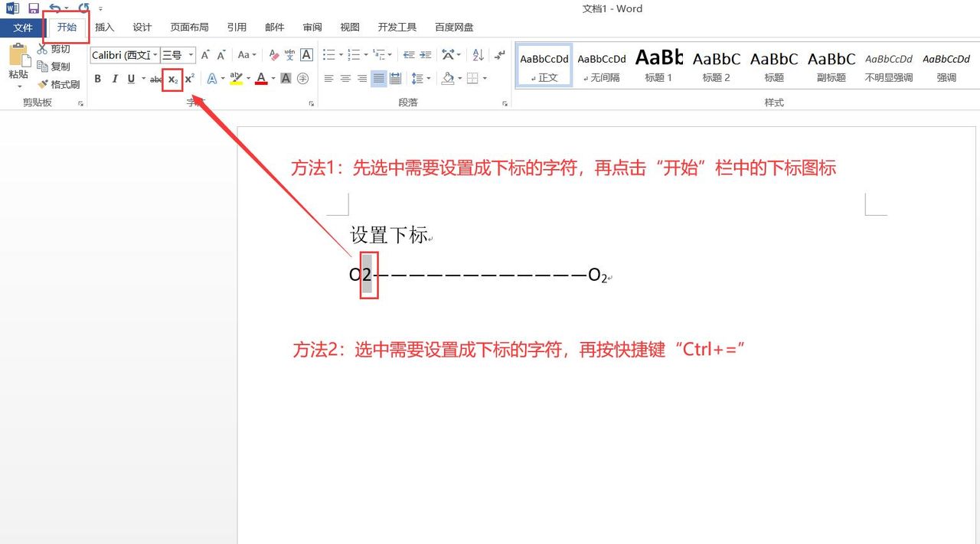Toggle strikethrough formatting
This screenshot has height=544, width=980.
(x=154, y=79)
